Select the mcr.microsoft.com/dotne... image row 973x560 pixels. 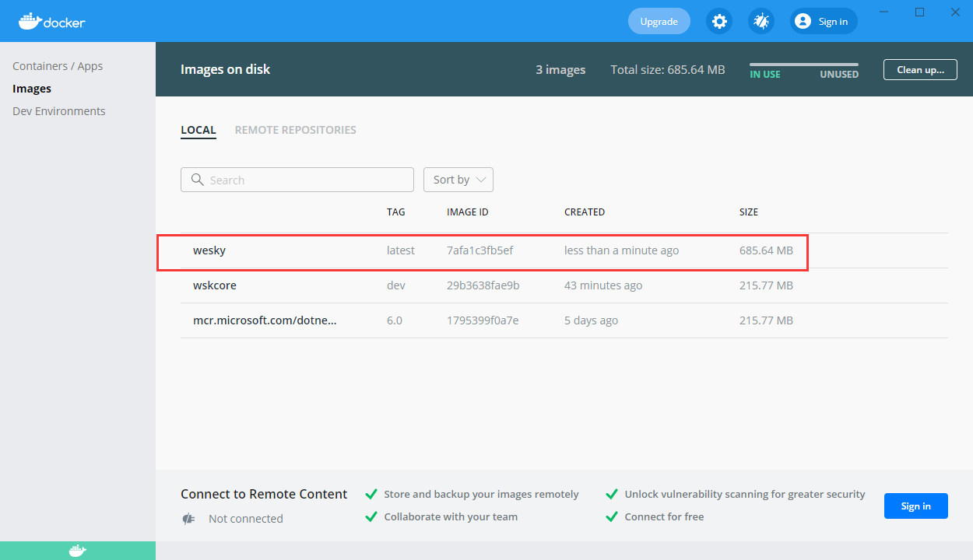[x=564, y=320]
